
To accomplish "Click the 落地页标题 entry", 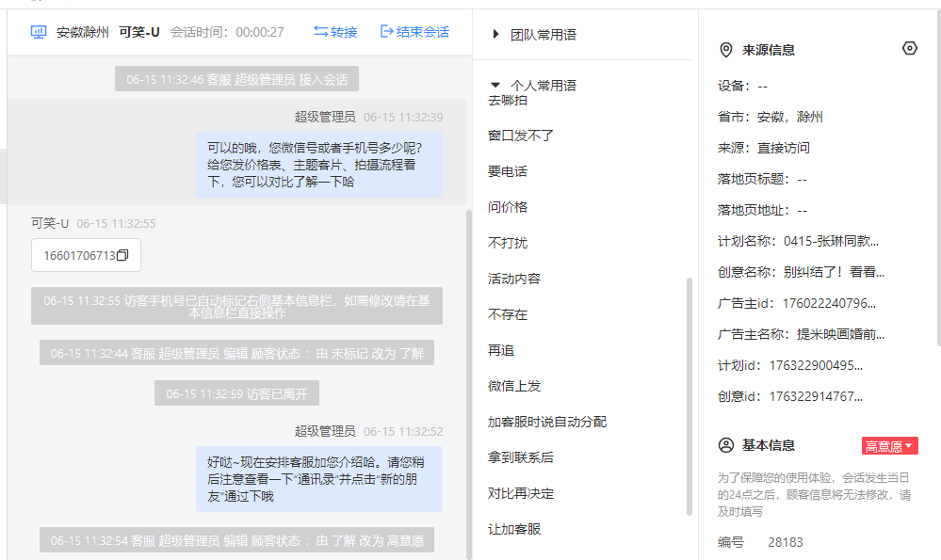I will click(x=762, y=179).
